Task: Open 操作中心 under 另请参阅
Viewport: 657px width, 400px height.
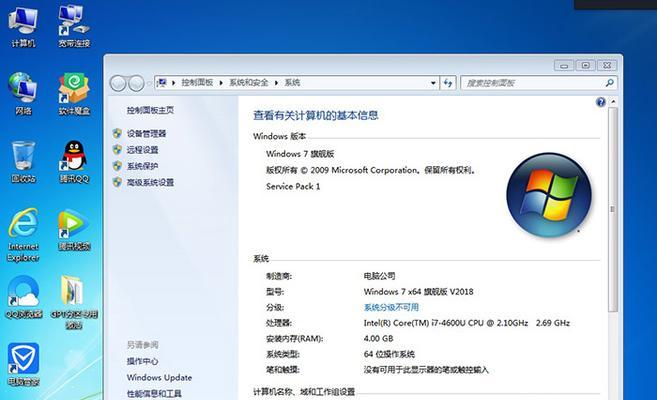Action: click(x=142, y=361)
